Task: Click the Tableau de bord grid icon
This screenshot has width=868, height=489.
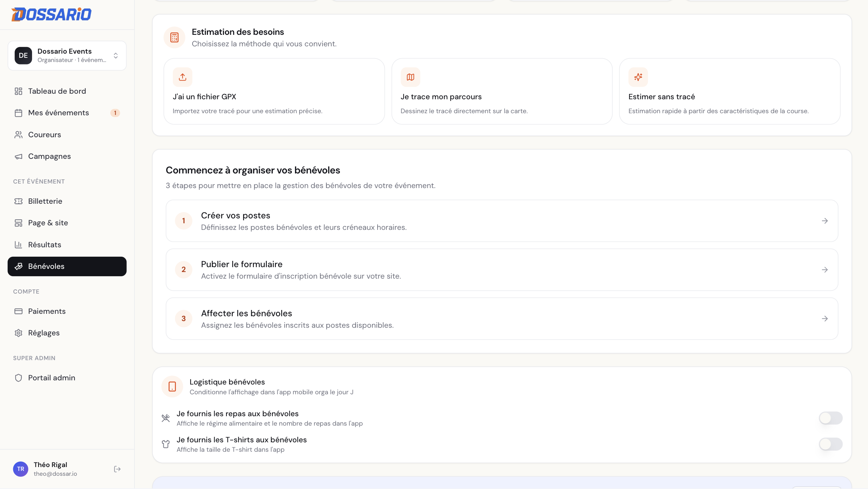Action: [18, 91]
